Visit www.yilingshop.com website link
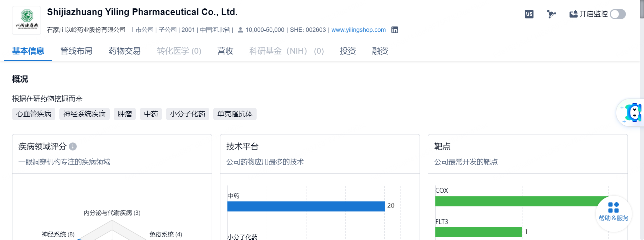Screen dimensions: 644x240 359,30
